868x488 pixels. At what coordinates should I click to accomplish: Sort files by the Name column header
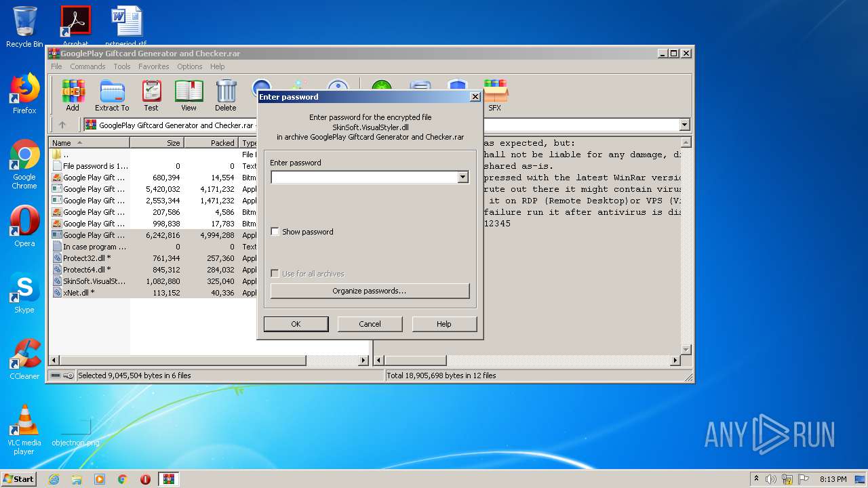90,143
